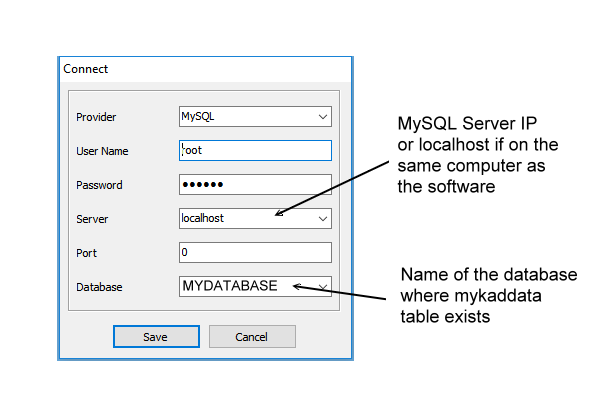Click the MYDATABASE text in Database box
The image size is (601, 404).
(x=229, y=287)
